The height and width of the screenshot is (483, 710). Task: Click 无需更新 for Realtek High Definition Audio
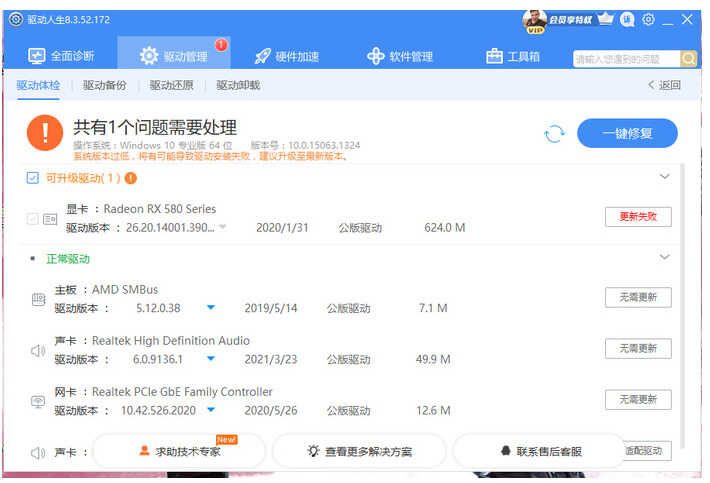click(x=638, y=349)
